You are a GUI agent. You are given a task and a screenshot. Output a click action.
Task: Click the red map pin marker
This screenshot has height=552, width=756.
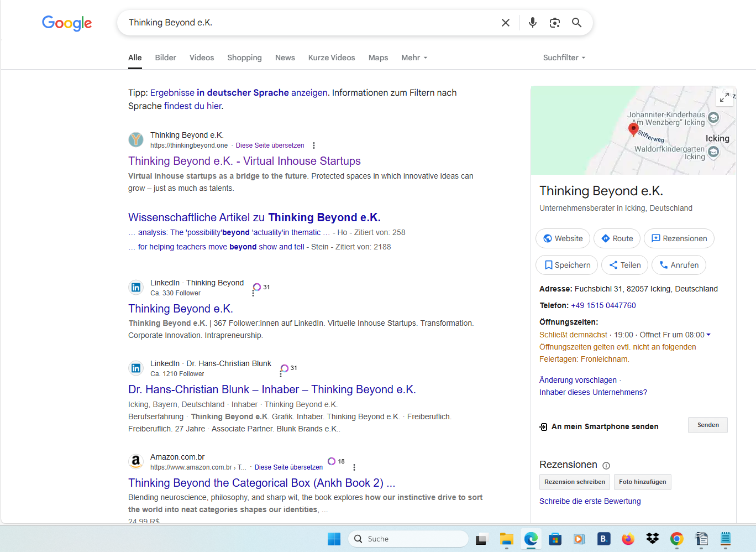pyautogui.click(x=633, y=129)
